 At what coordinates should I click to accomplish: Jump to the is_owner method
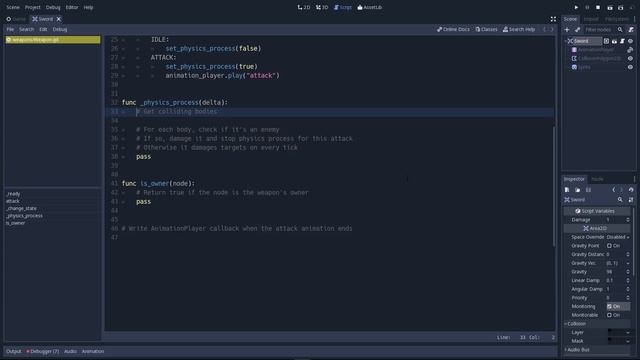16,223
